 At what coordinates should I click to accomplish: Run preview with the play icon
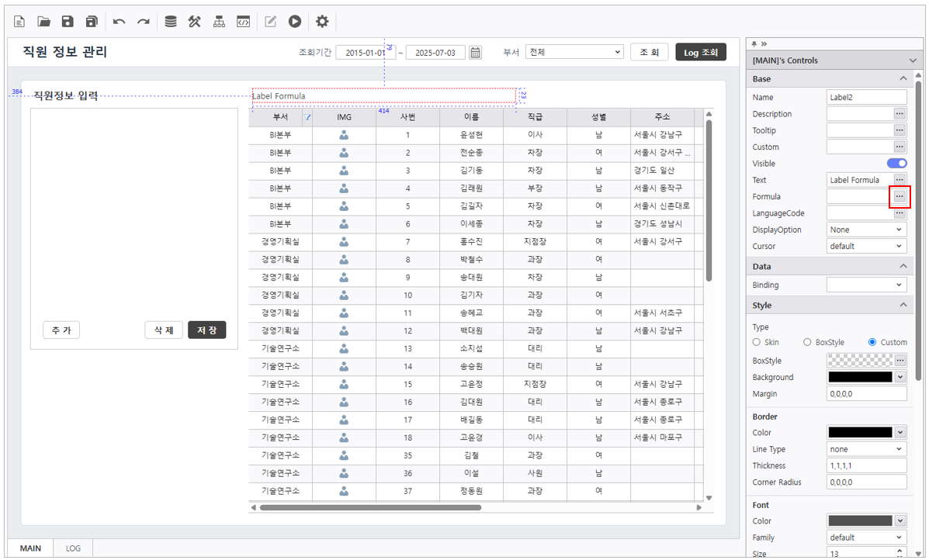pyautogui.click(x=295, y=22)
